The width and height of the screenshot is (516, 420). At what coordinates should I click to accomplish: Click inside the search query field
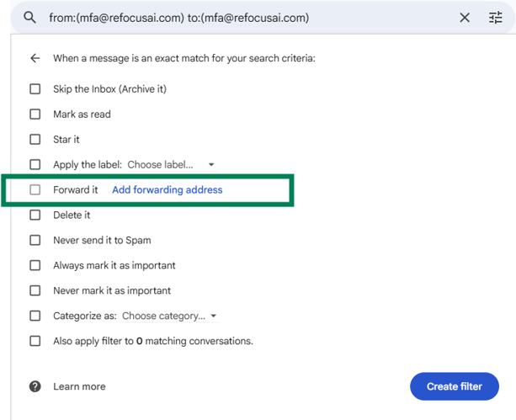(x=253, y=18)
